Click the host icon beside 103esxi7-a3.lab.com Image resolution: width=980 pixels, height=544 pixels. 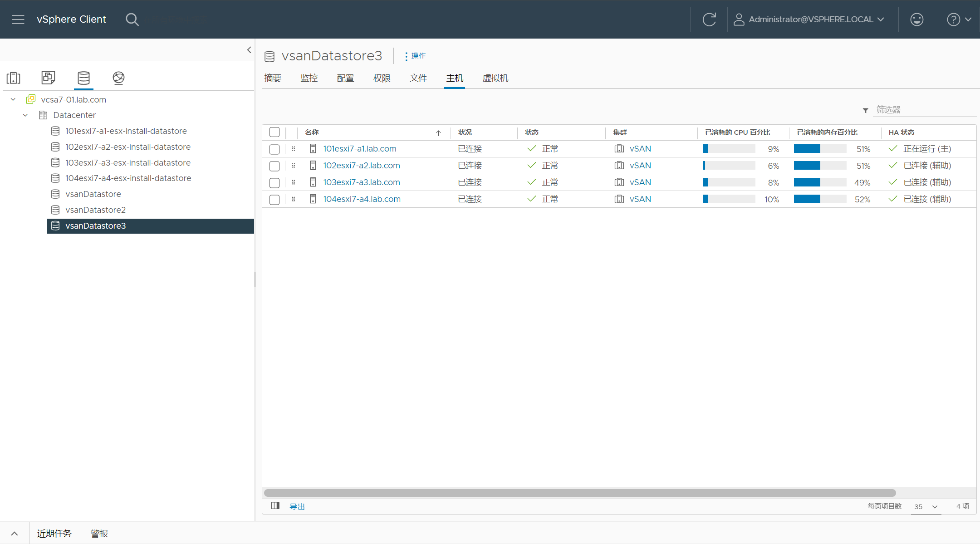313,182
